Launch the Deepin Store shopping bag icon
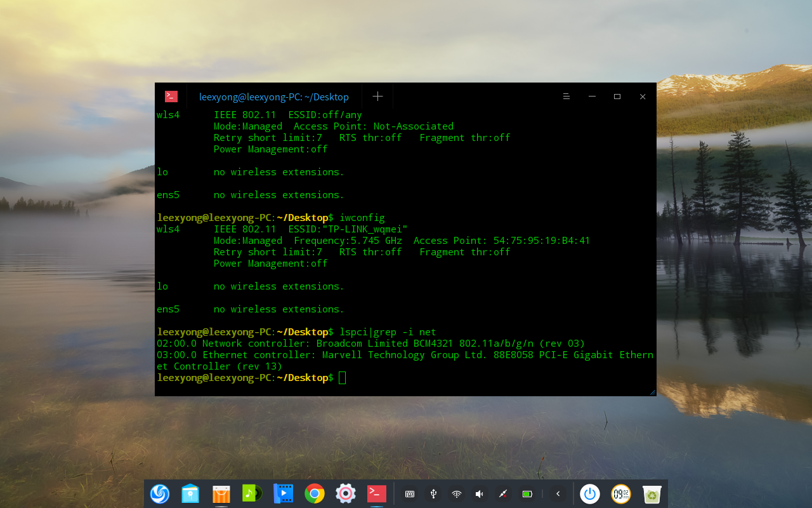Image resolution: width=812 pixels, height=508 pixels. [x=221, y=493]
